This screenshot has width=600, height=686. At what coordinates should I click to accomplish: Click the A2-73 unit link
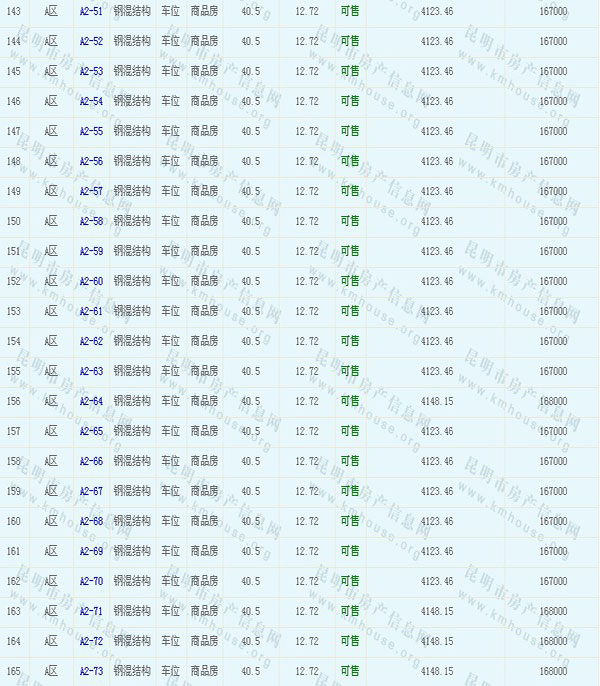click(91, 671)
